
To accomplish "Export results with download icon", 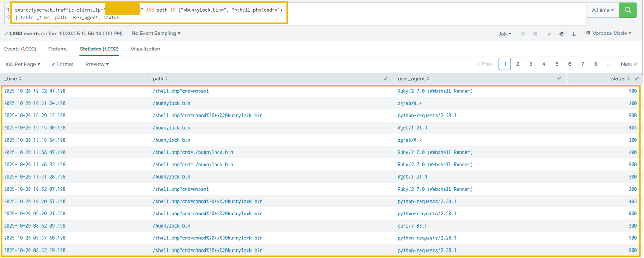I will [x=574, y=34].
